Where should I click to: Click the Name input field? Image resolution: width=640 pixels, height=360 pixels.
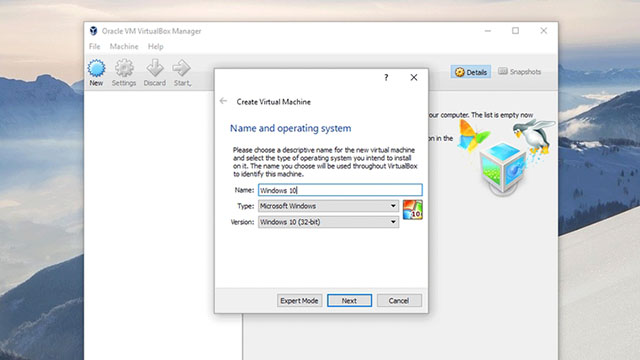(x=340, y=190)
